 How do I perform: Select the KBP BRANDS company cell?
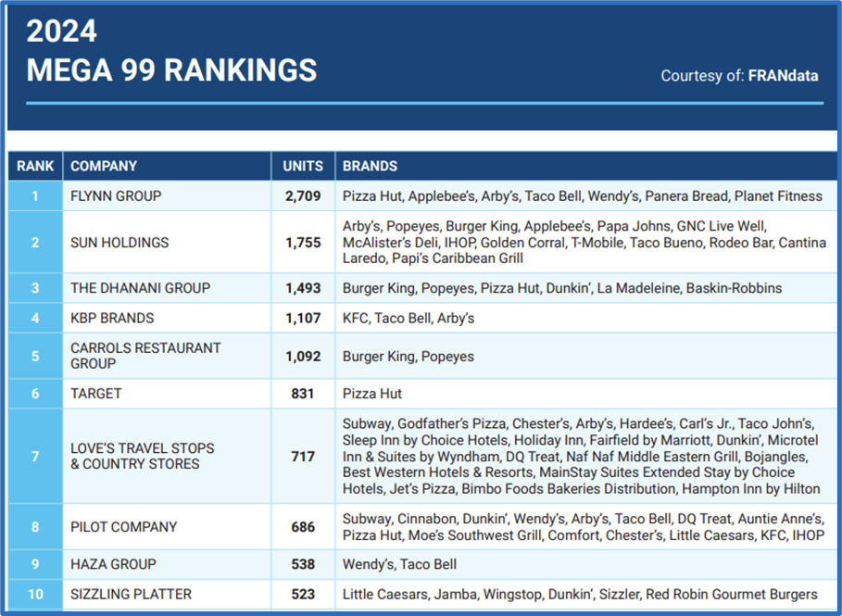click(167, 318)
